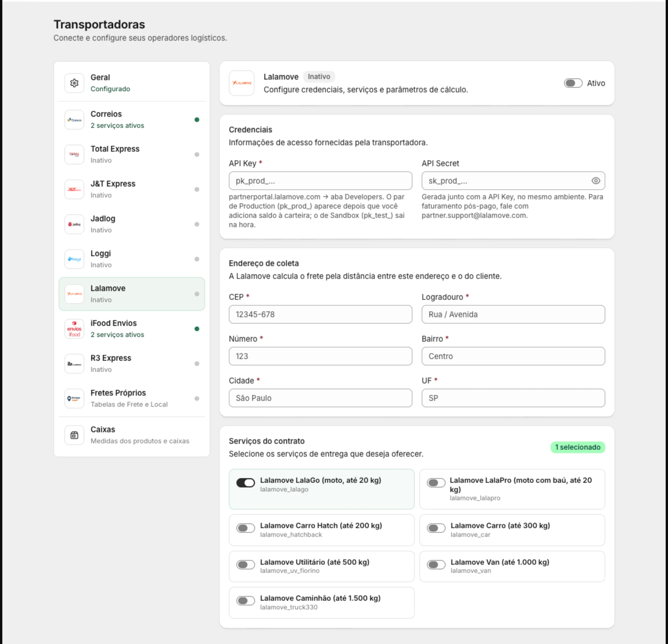Image resolution: width=668 pixels, height=644 pixels.
Task: Open the Geral gear icon
Action: pos(74,83)
